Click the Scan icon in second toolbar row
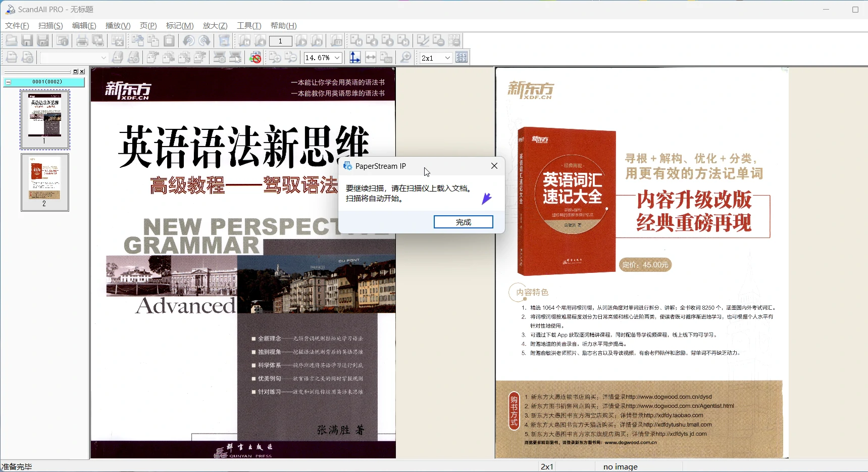Image resolution: width=868 pixels, height=472 pixels. pos(11,58)
